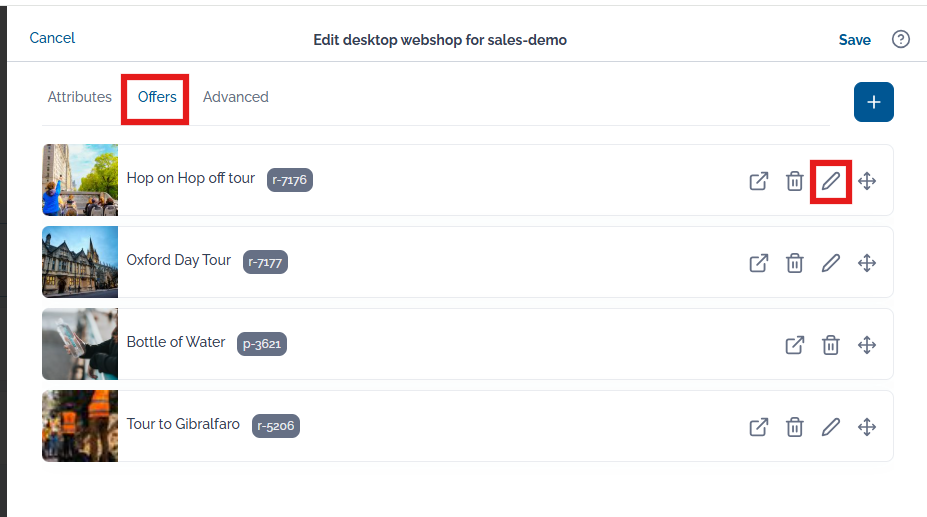927x517 pixels.
Task: Delete the Bottle of Water offer
Action: (831, 345)
